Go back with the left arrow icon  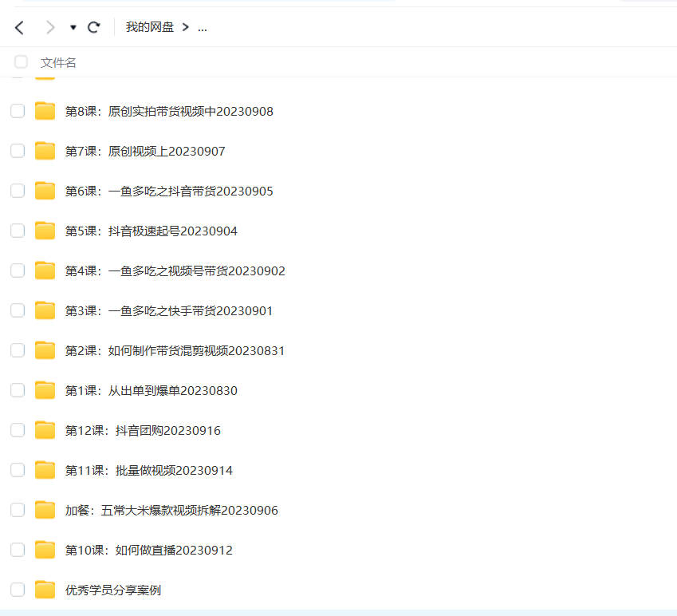click(x=19, y=28)
